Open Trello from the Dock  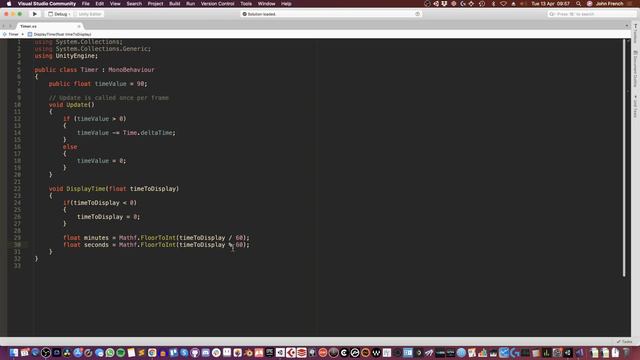pos(173,353)
